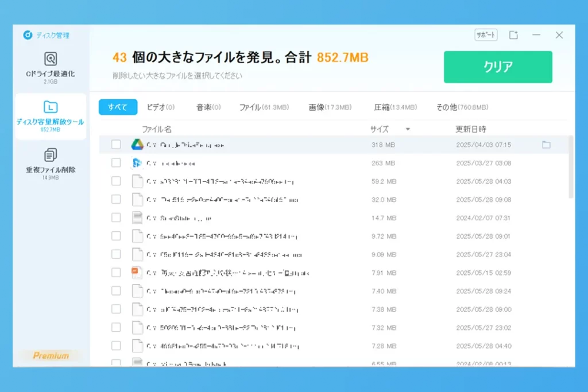This screenshot has height=392, width=588.
Task: Check the 263 MB file checkbox
Action: (x=116, y=163)
